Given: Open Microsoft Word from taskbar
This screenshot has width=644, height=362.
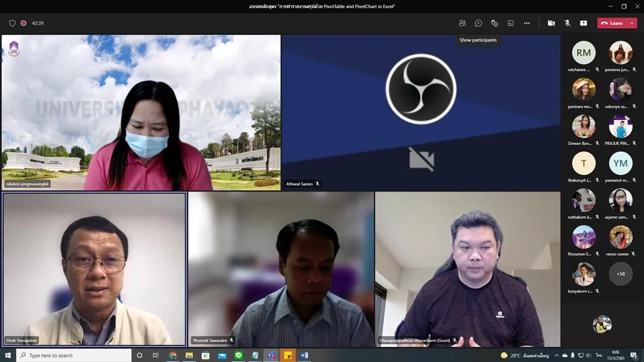Looking at the screenshot, I should pyautogui.click(x=304, y=356).
